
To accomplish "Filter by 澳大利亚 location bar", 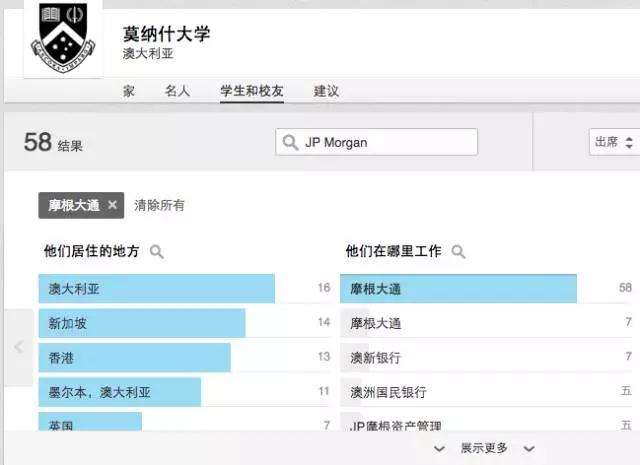I will click(x=156, y=289).
